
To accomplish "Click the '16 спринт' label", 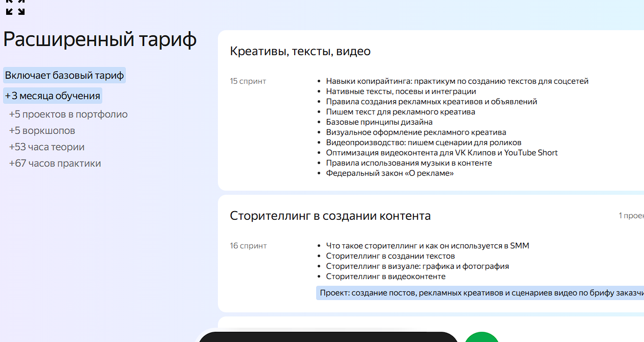I will 248,245.
